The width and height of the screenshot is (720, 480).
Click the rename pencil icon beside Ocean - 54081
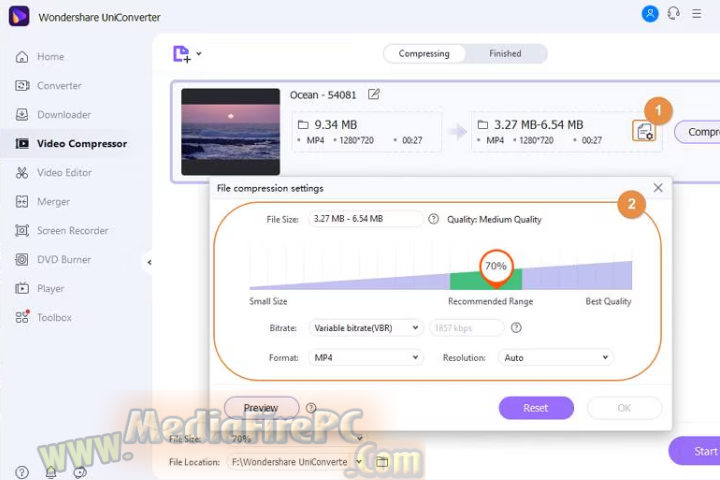[x=374, y=94]
